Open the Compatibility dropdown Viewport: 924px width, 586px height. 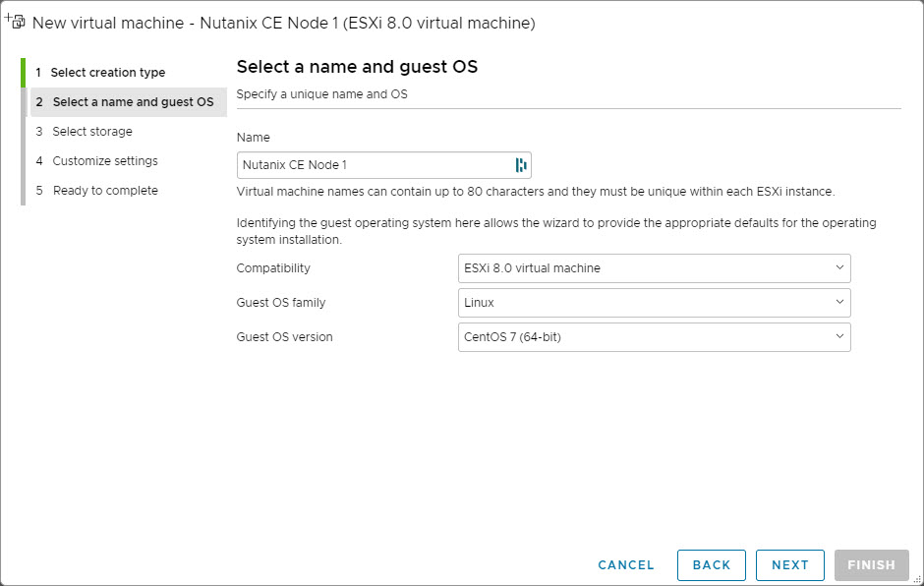654,268
